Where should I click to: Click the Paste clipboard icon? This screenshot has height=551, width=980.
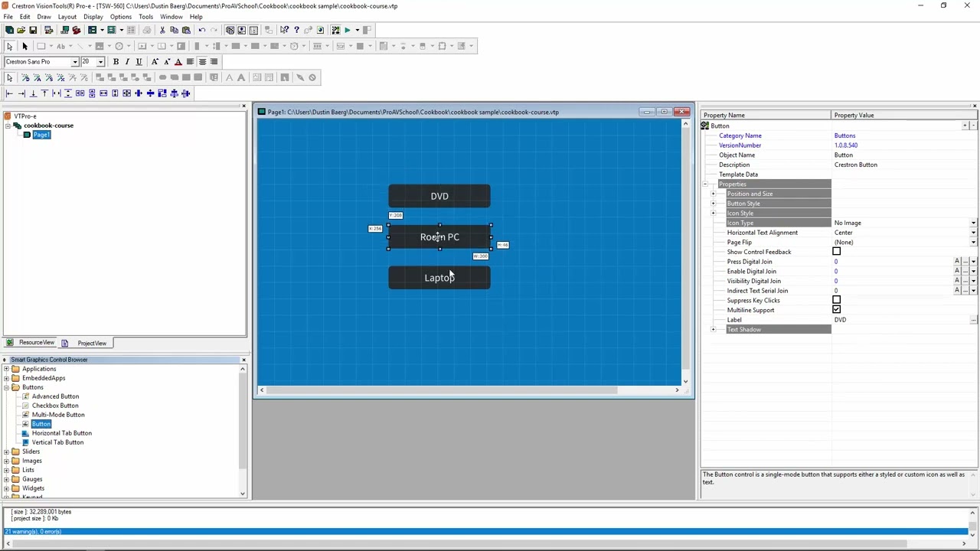tap(186, 30)
